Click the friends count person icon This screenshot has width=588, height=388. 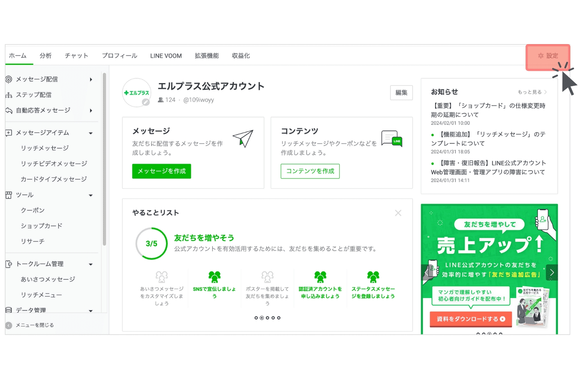(160, 100)
